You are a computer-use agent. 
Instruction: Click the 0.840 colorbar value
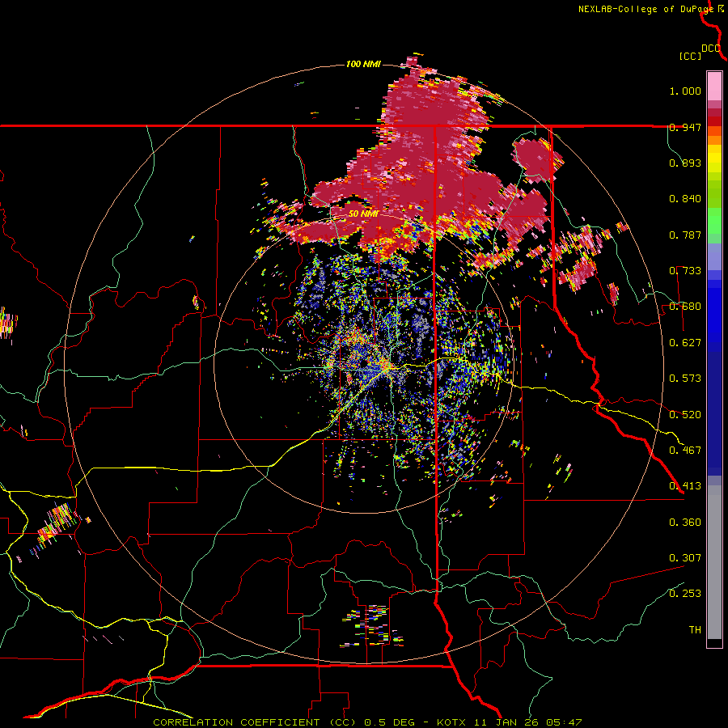click(685, 199)
